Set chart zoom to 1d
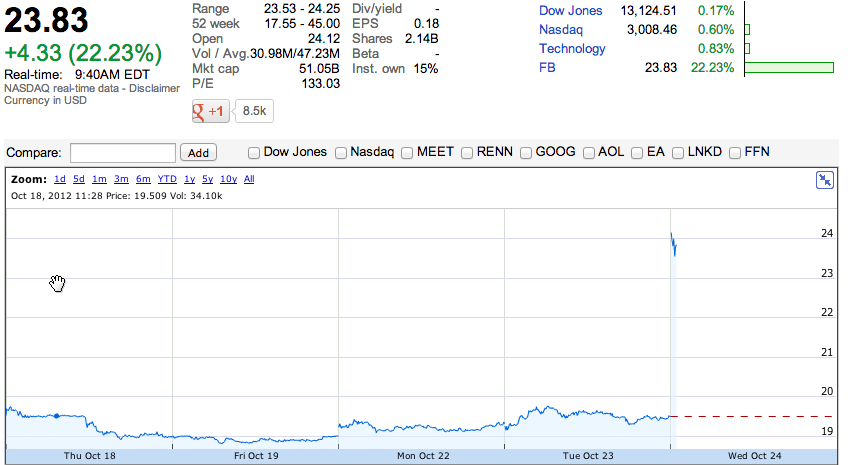 click(x=60, y=179)
